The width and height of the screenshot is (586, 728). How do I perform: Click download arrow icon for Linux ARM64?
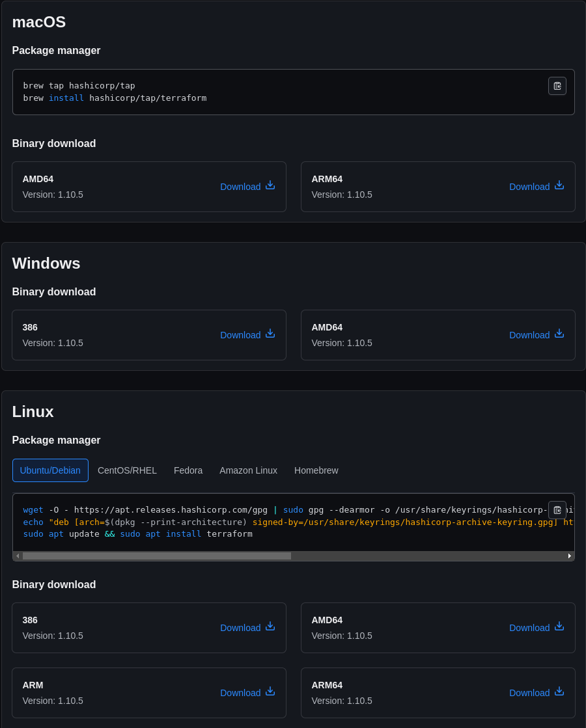559,692
